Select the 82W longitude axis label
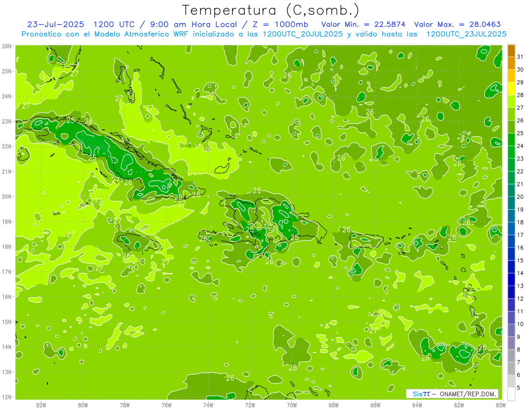This screenshot has height=411, width=532. pyautogui.click(x=41, y=405)
